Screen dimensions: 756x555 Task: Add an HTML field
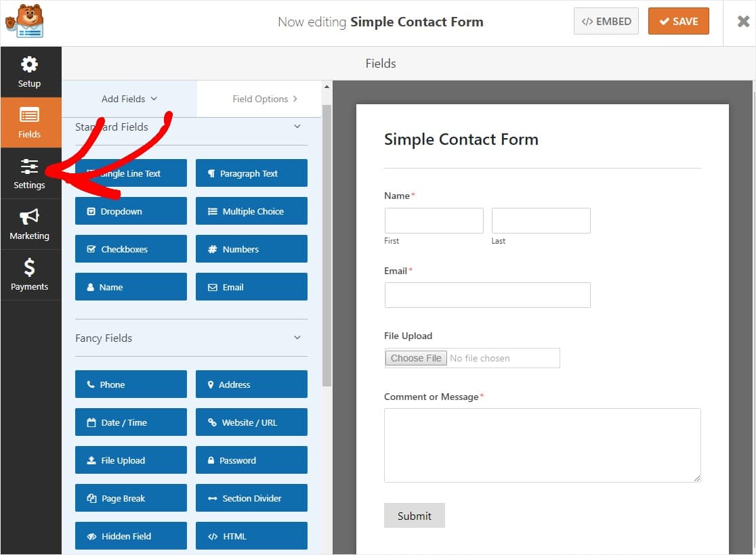click(251, 536)
